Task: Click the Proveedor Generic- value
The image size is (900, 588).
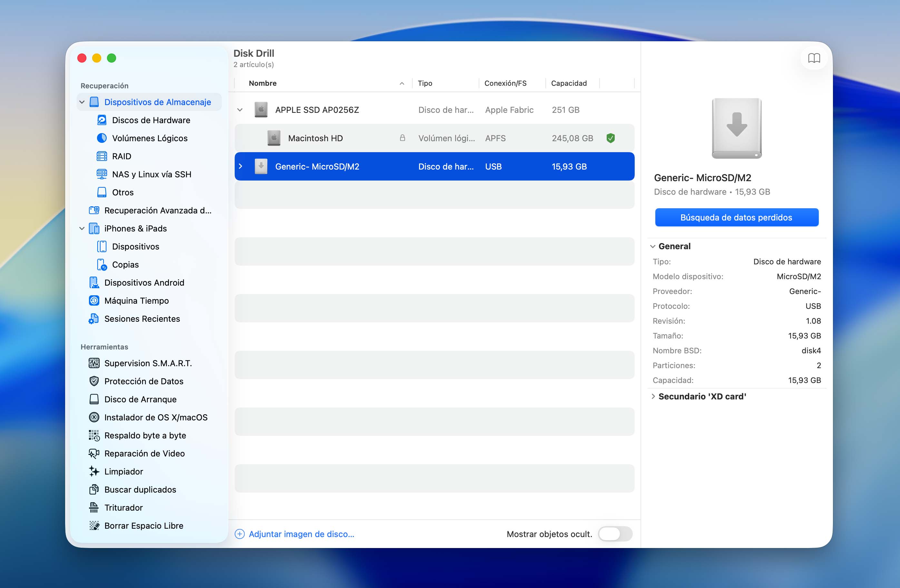Action: click(805, 291)
